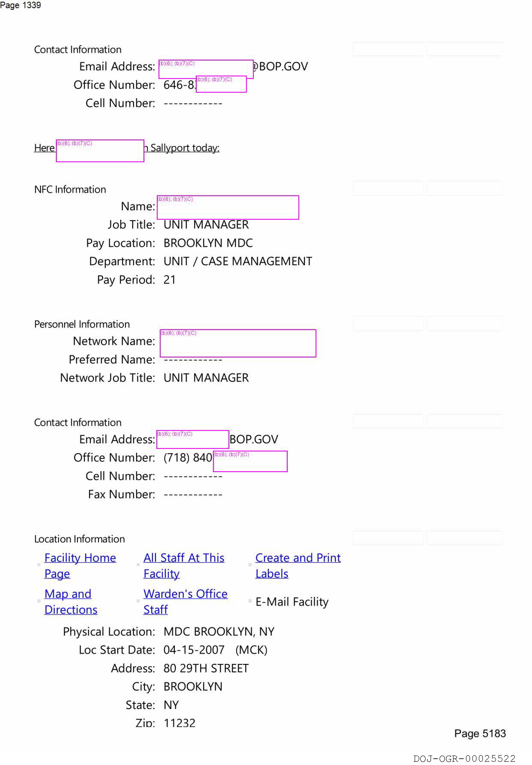
Task: Click the underlined Sallyport today heading
Action: pos(184,148)
